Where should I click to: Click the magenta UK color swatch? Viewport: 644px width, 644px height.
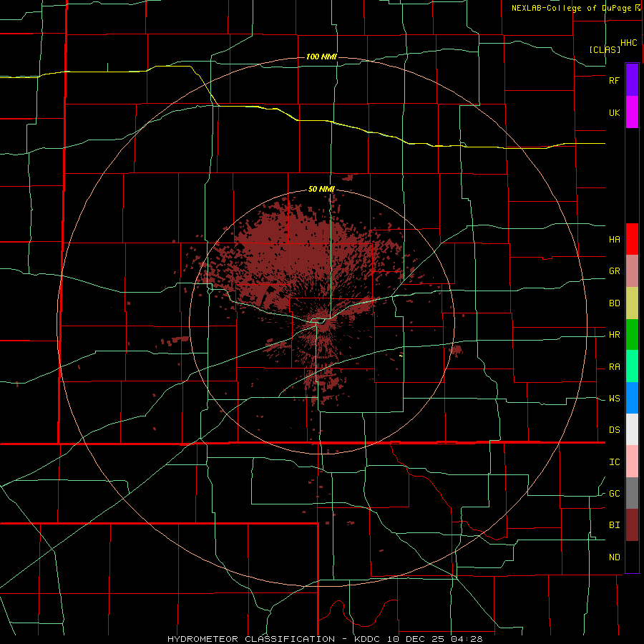[x=632, y=112]
